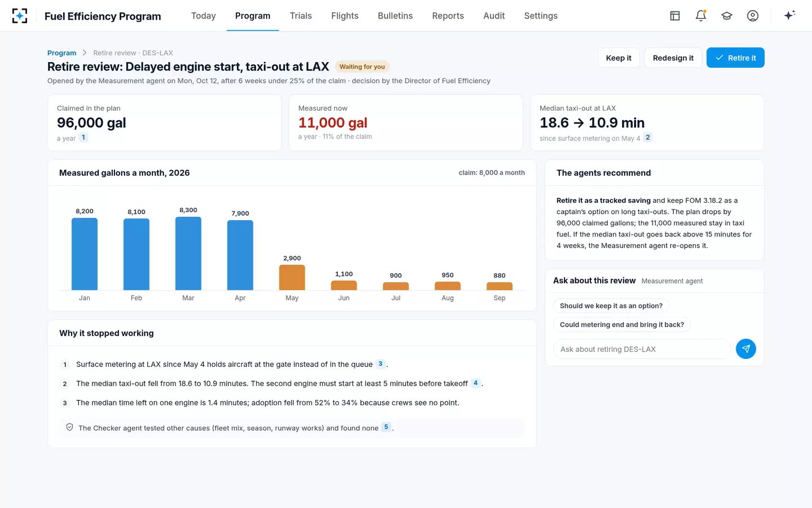The width and height of the screenshot is (812, 508).
Task: Open the sparkle AI assistant icon
Action: [x=789, y=15]
